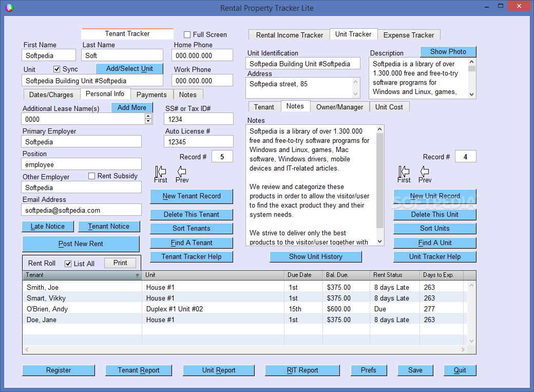534x392 pixels.
Task: Click the Add More button
Action: click(x=132, y=107)
